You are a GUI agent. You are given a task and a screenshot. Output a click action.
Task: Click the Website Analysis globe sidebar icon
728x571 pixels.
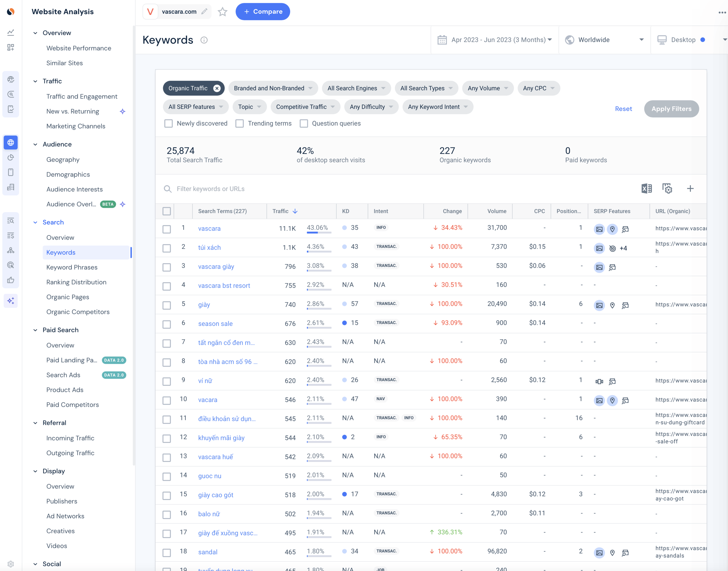click(11, 142)
